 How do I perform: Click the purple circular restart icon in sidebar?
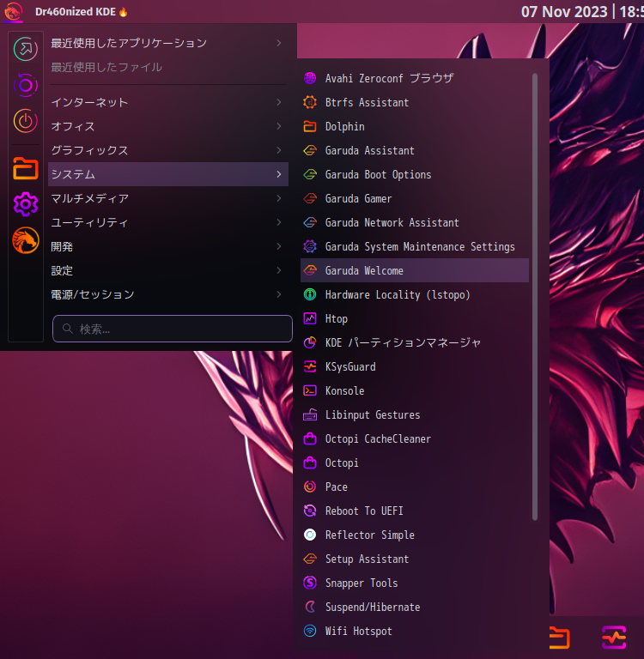tap(26, 85)
